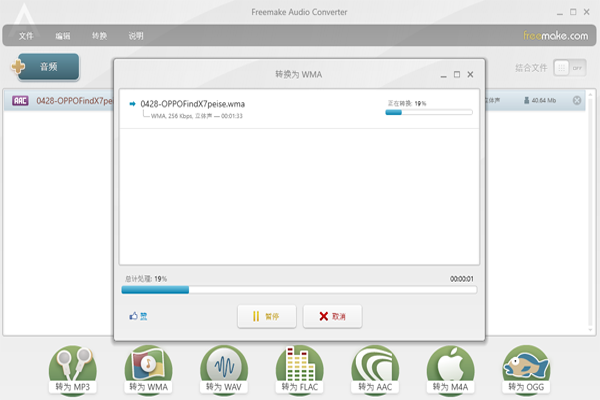Click the file size disk icon

click(x=527, y=100)
